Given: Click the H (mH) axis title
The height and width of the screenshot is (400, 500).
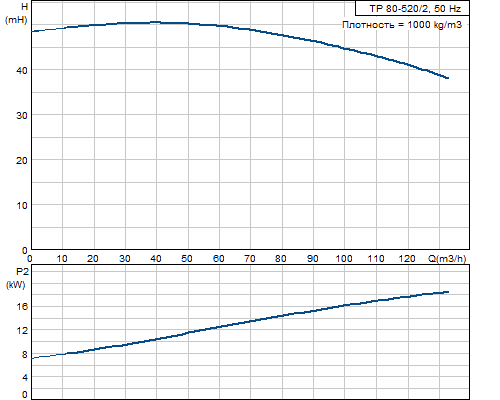Looking at the screenshot, I should point(16,13).
